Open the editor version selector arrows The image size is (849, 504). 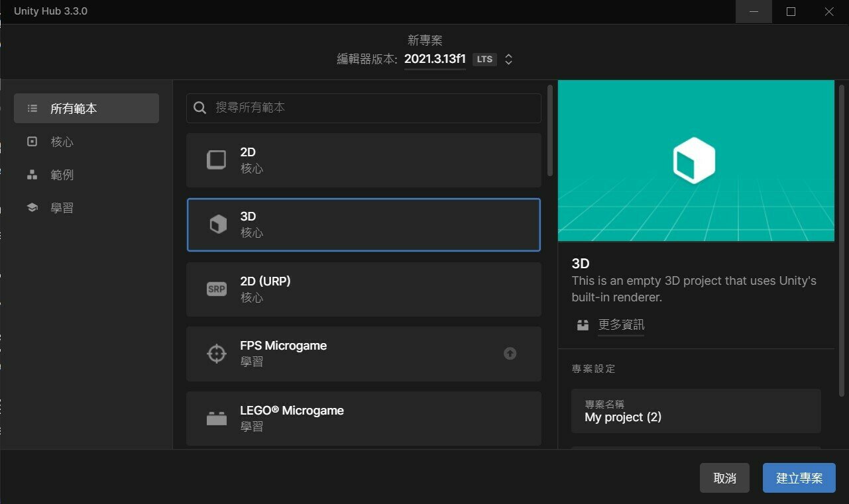point(508,59)
